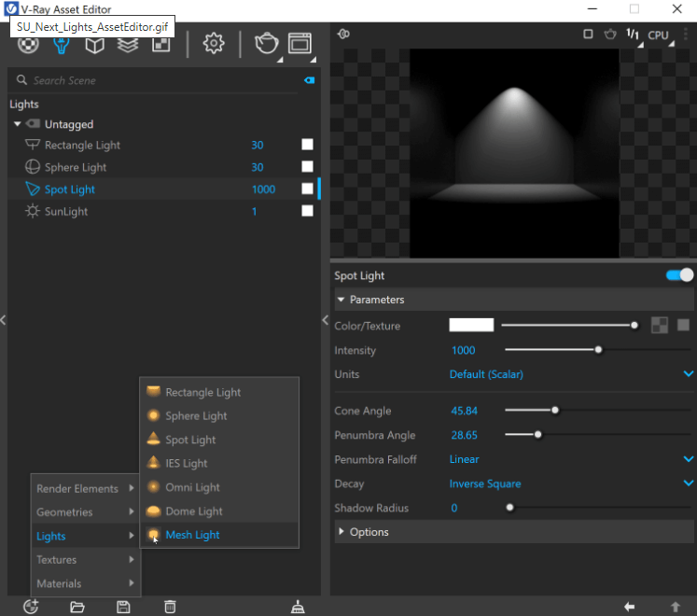Collapse the left panel arrow
Screen dimensions: 697x616
click(x=3, y=320)
